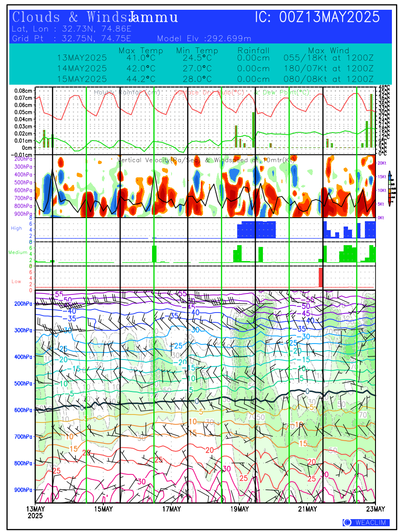
Task: Click the 'High' cloud panel label
Action: point(16,228)
